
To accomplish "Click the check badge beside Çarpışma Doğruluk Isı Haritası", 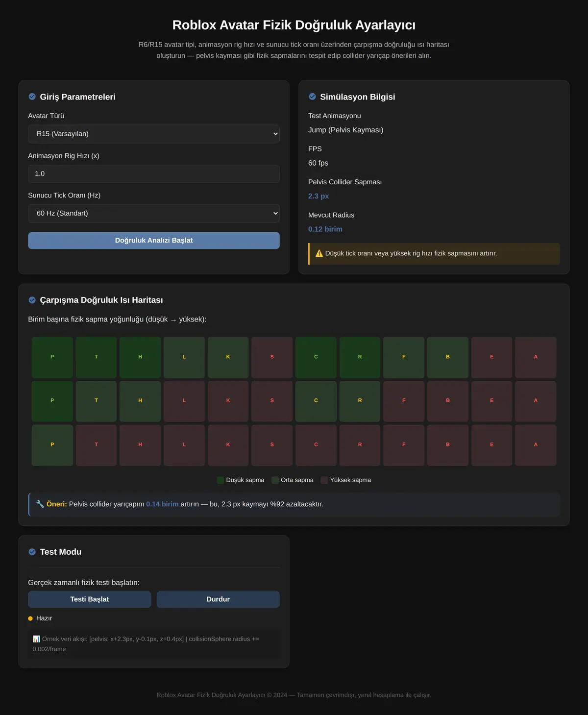I will click(x=32, y=300).
